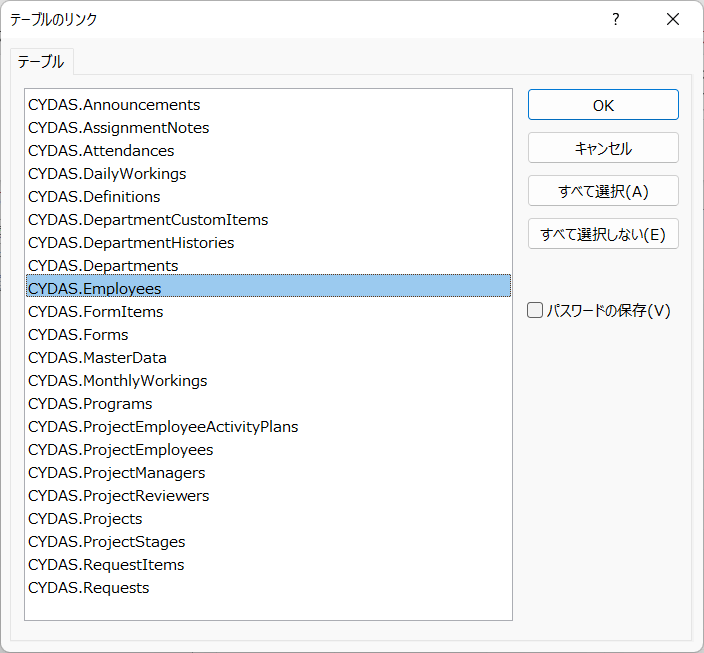Choose CYDAS.MasterData entry
This screenshot has width=704, height=653.
tap(97, 358)
